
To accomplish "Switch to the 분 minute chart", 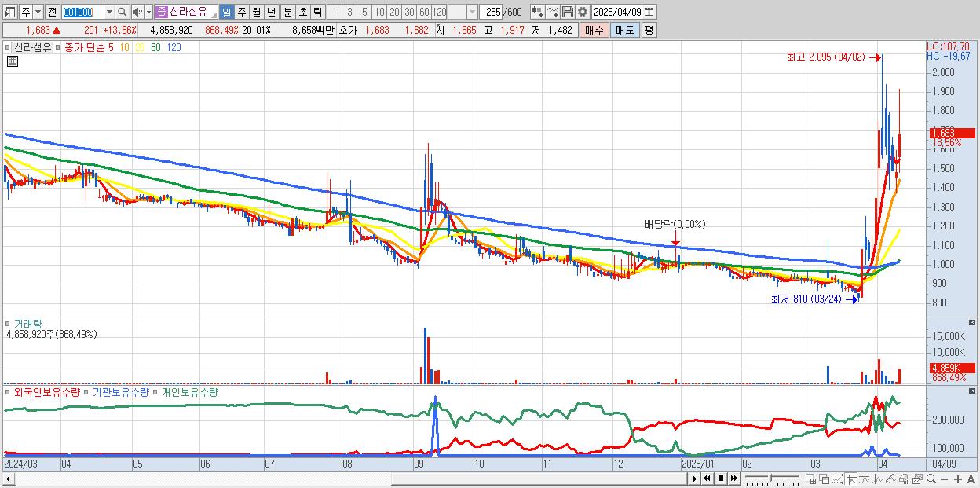I will (287, 12).
